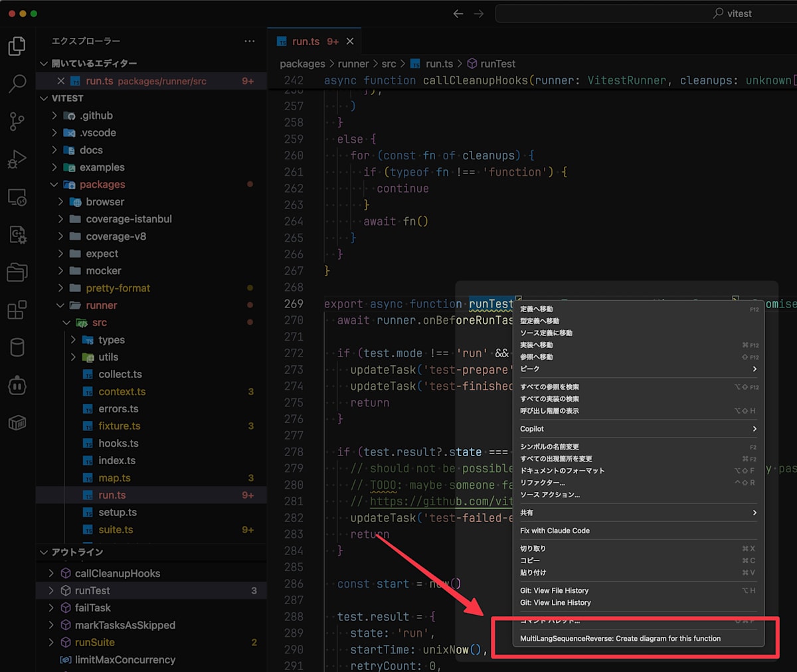This screenshot has height=672, width=797.
Task: Open the ピーク submenu
Action: (640, 369)
